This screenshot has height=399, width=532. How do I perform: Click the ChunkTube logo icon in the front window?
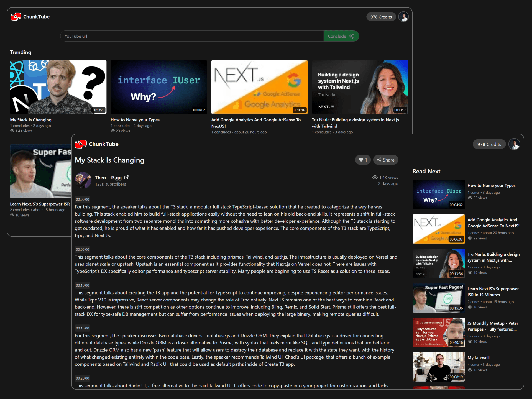(x=81, y=144)
